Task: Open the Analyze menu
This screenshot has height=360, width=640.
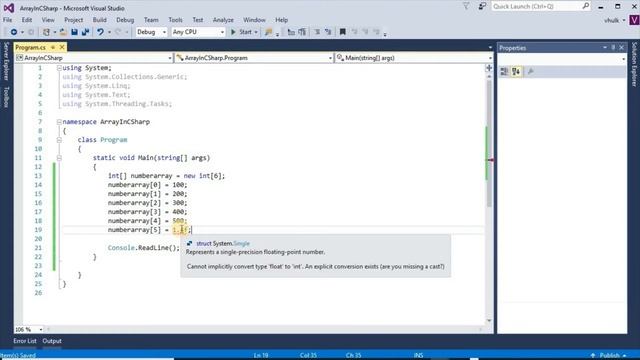Action: 223,20
